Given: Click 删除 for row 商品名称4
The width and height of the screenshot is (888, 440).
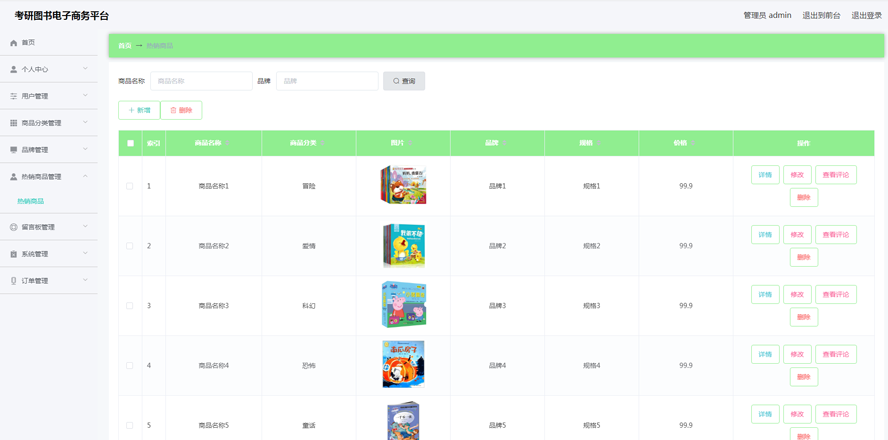Looking at the screenshot, I should tap(804, 377).
